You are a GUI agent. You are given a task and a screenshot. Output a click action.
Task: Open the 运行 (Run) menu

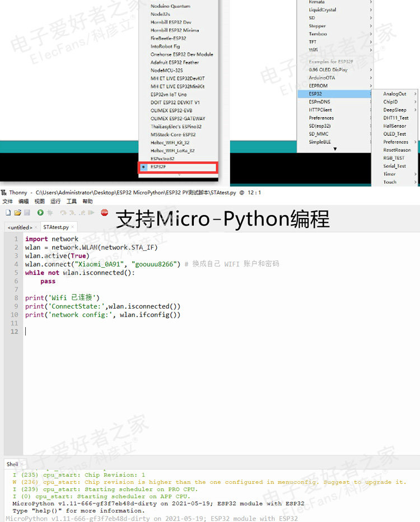[x=55, y=202]
